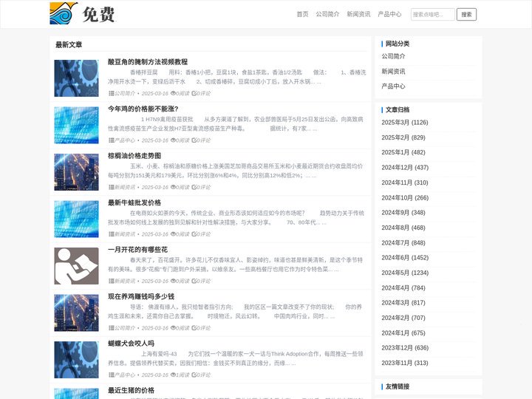This screenshot has width=532, height=399.
Task: Open archive 2024年11月 (310)
Action: tap(405, 183)
